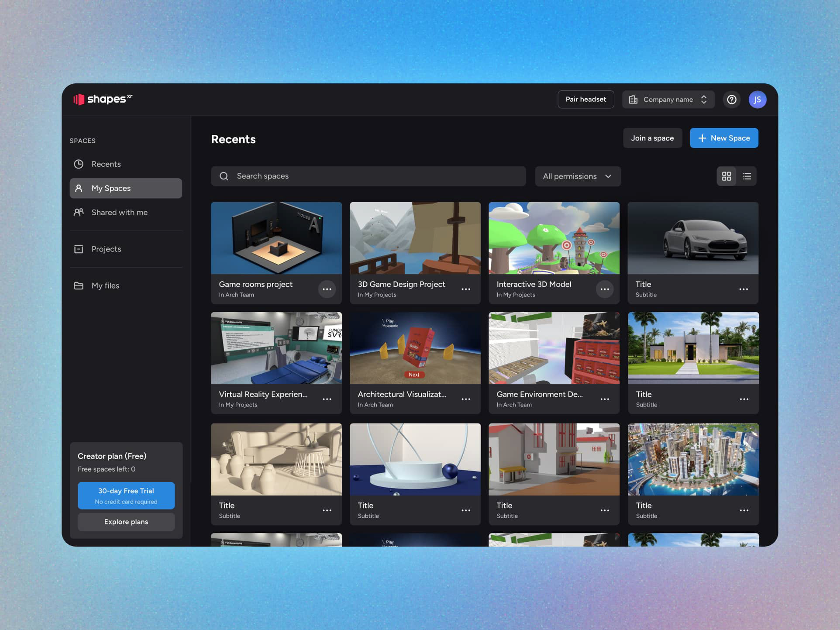The width and height of the screenshot is (840, 630).
Task: Open the gray car space thumbnail
Action: point(693,238)
